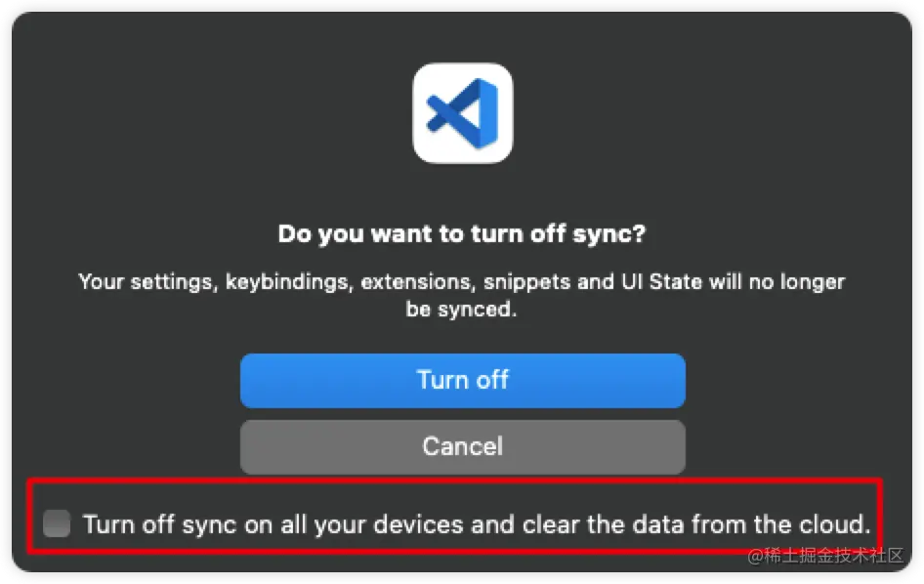Viewport: 924px width, 584px height.
Task: Click the '@' symbol in the watermark
Action: coord(755,557)
